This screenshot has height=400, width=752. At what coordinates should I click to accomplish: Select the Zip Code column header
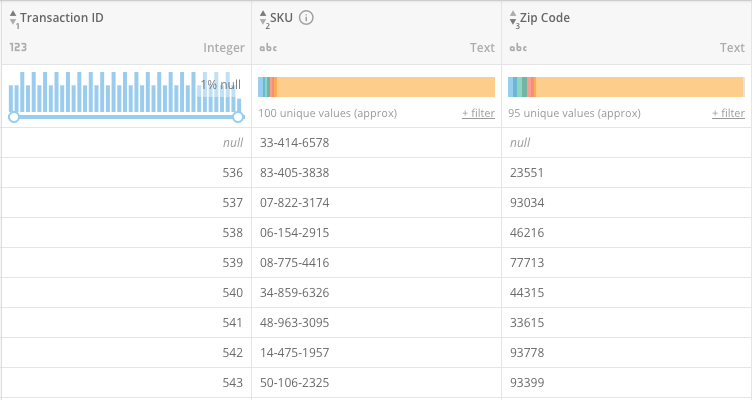tap(548, 18)
